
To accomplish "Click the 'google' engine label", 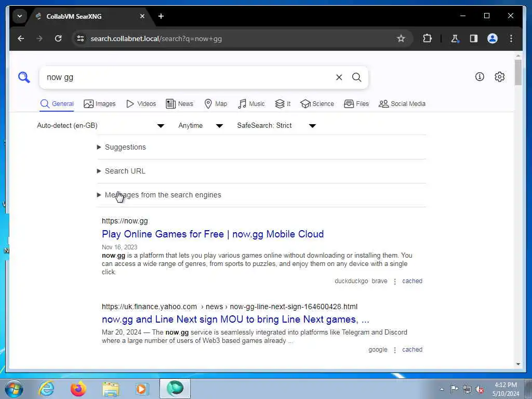I will [378, 350].
